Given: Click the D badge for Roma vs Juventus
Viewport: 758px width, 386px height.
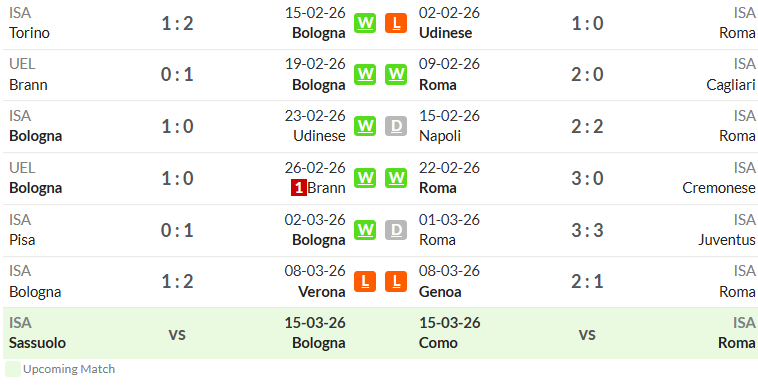Looking at the screenshot, I should 396,230.
